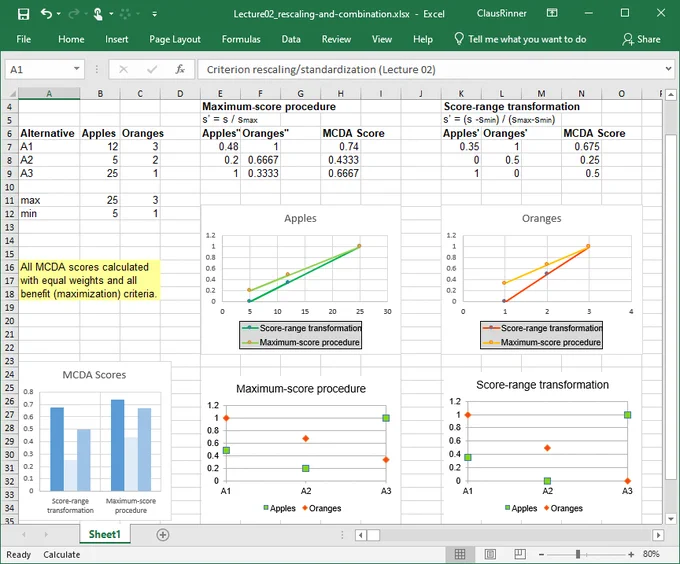Switch to Page Break Preview icon
Screen dimensions: 680x564
coord(520,554)
